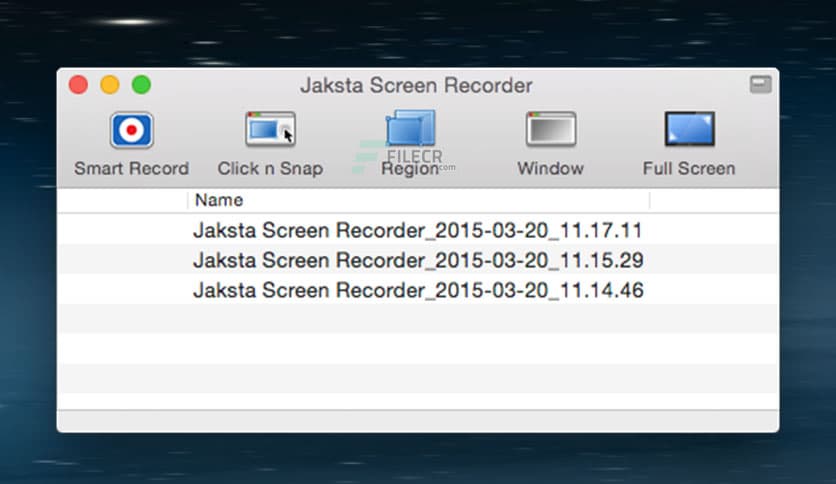Select recording ending in 11.14.46
The image size is (836, 484).
[x=418, y=289]
